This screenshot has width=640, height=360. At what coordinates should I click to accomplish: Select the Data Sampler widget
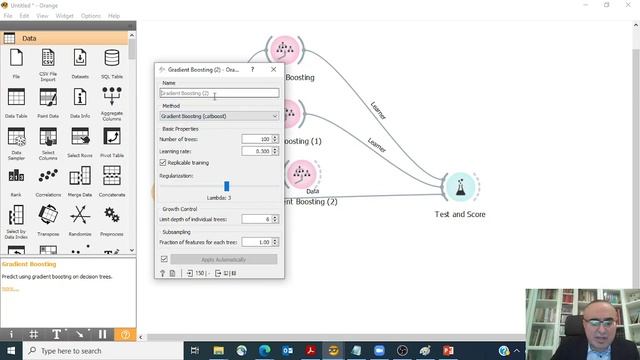[16, 143]
